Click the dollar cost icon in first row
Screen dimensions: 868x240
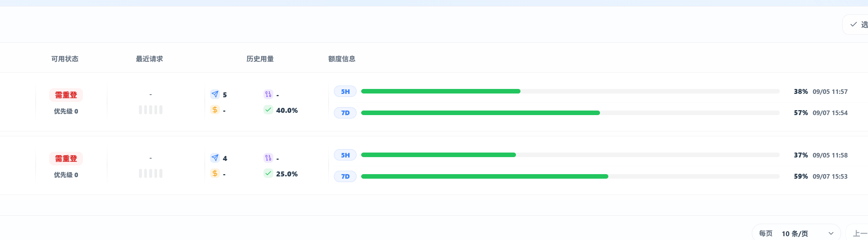tap(215, 110)
